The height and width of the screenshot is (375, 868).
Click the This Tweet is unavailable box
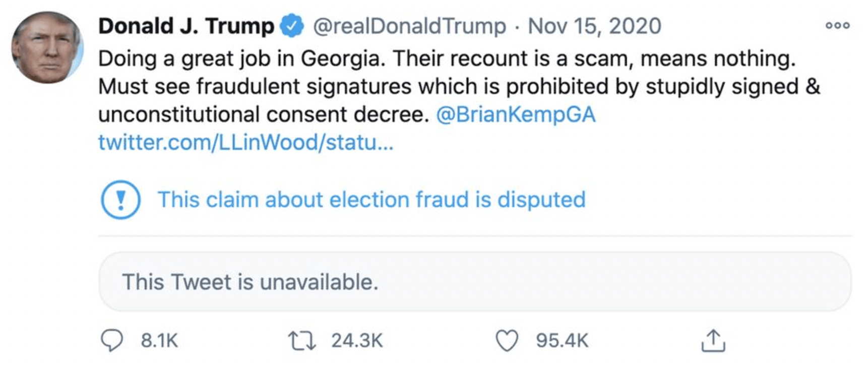[x=475, y=282]
